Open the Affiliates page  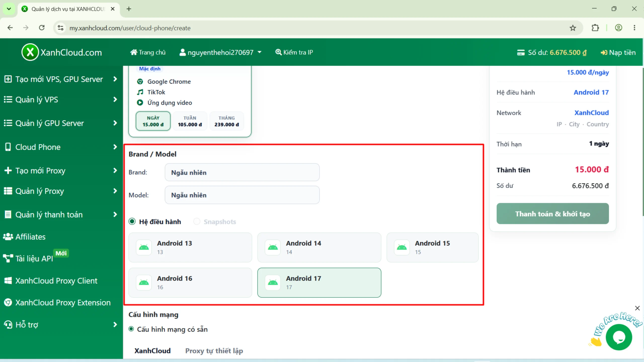pyautogui.click(x=24, y=237)
